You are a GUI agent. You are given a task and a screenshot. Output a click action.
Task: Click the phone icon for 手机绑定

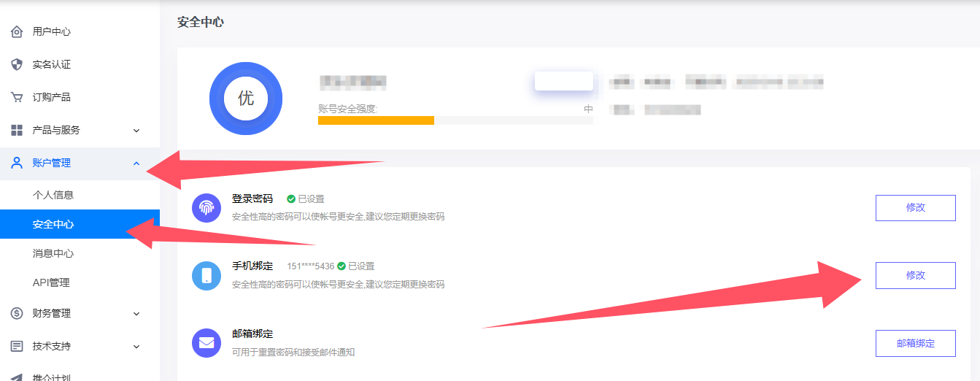tap(206, 275)
